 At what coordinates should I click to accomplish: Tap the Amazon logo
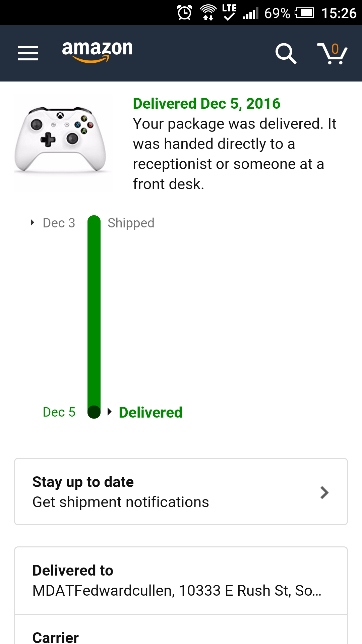click(97, 51)
